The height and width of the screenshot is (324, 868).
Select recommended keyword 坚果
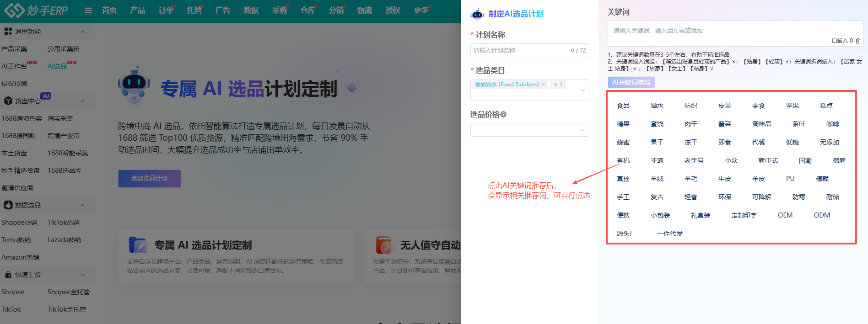pyautogui.click(x=793, y=106)
